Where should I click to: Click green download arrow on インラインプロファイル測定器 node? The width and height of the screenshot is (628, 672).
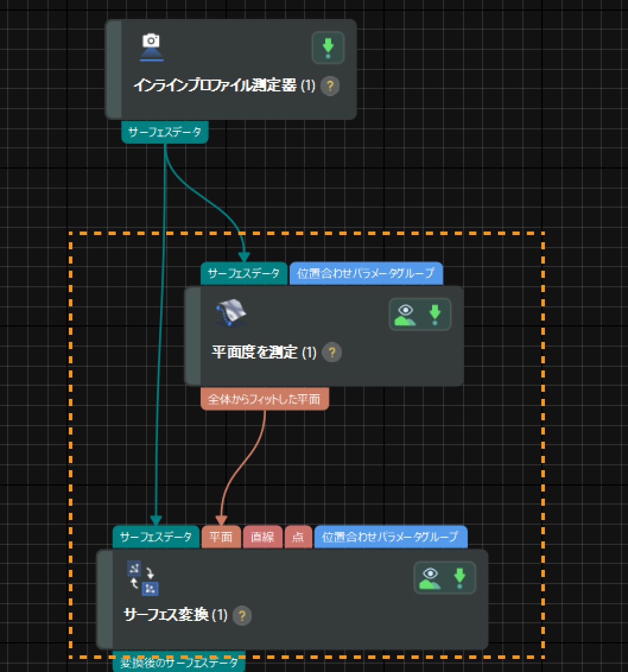click(x=328, y=47)
